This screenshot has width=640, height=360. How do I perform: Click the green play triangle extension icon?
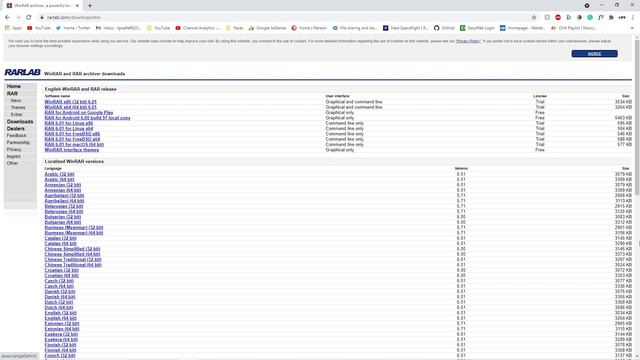[x=569, y=18]
